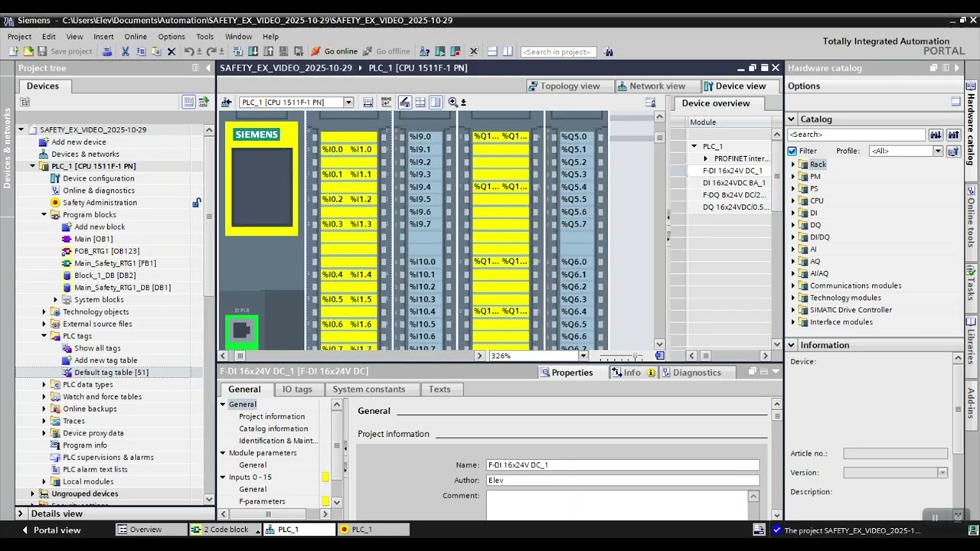Click the Open project toolbar icon
The width and height of the screenshot is (980, 551).
(x=28, y=51)
